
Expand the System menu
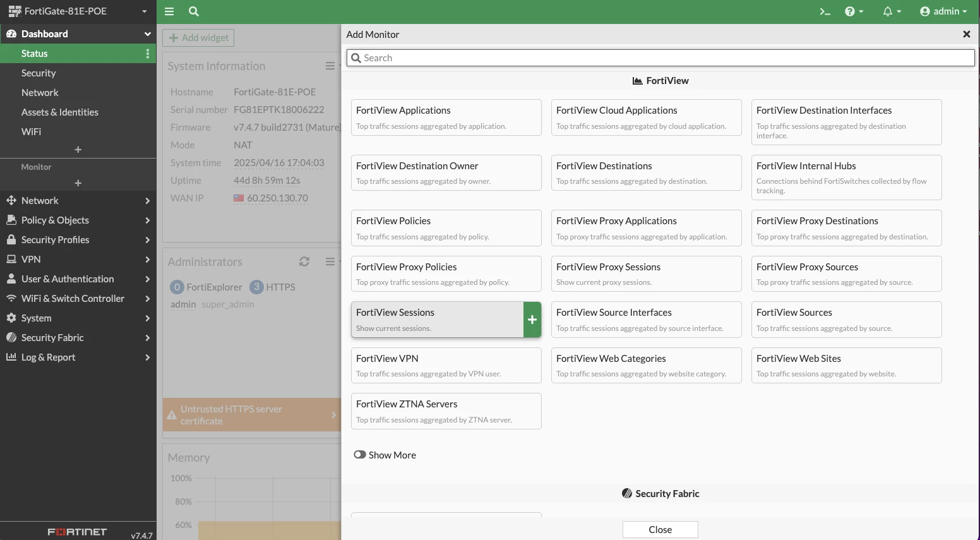coord(78,318)
